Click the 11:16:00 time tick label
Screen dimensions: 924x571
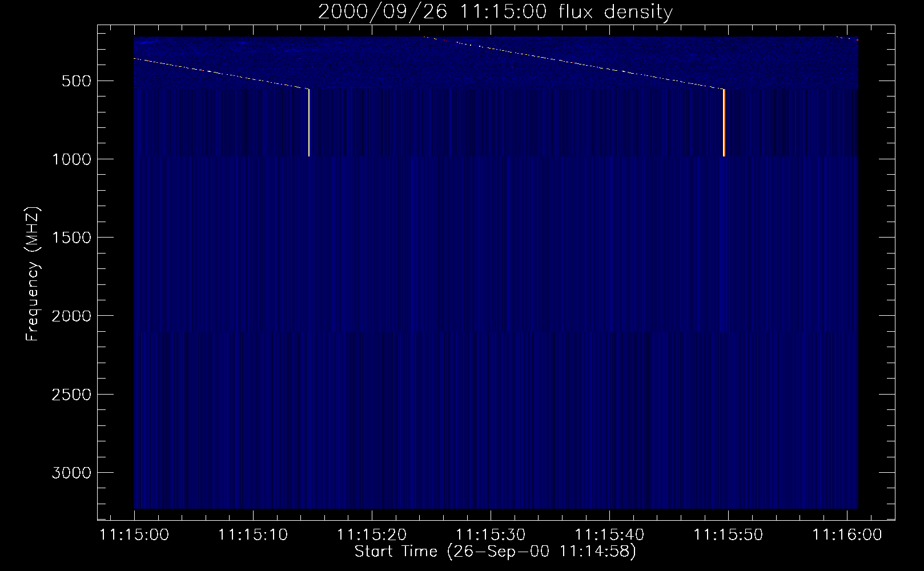click(847, 535)
